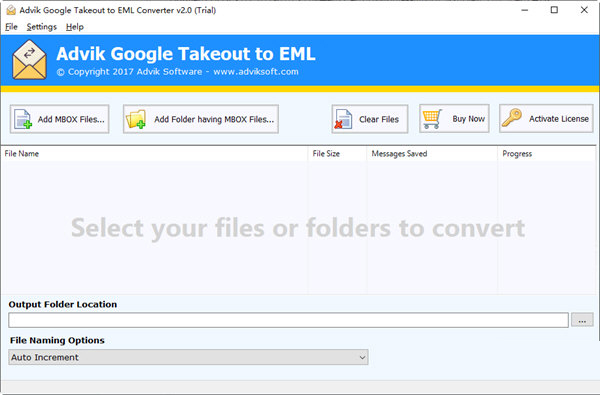
Task: Click the yellow folder icon for adding MBOX folder
Action: tap(136, 119)
